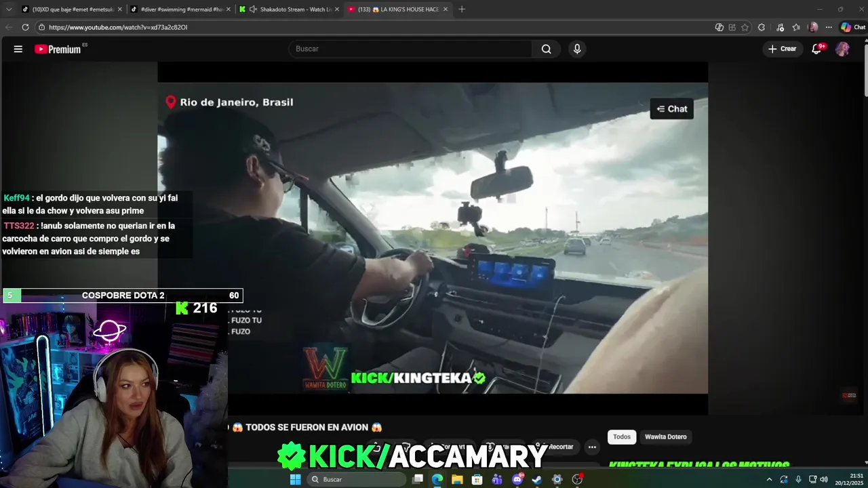
Task: Open the Copilot Chat sidebar
Action: [x=853, y=27]
